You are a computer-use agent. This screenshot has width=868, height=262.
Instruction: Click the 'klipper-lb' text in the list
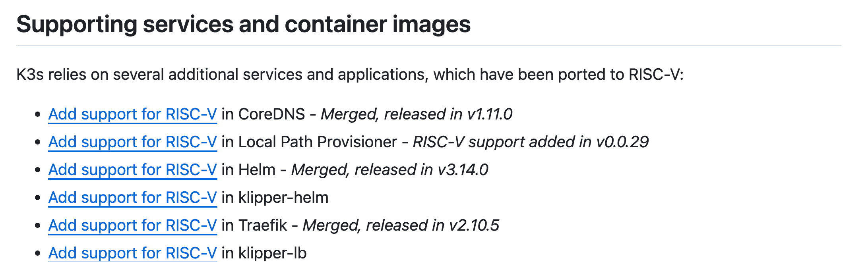272,253
